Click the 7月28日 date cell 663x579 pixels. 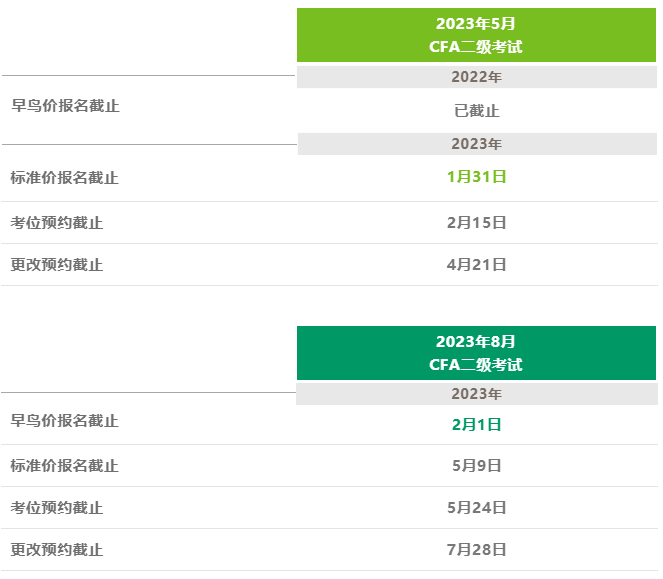tap(477, 550)
